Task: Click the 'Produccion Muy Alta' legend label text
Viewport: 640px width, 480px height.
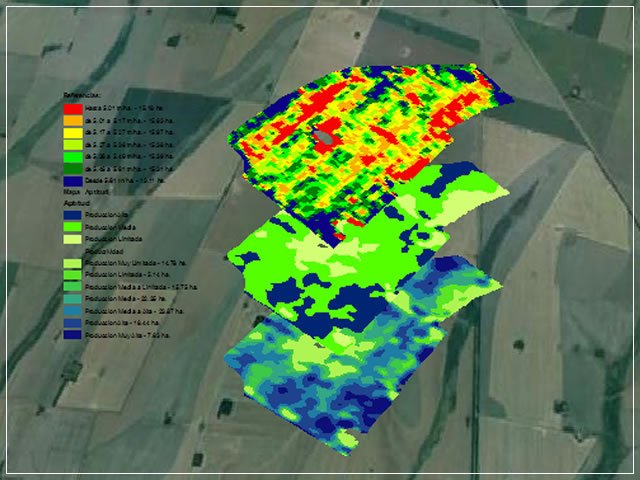Action: [115, 336]
